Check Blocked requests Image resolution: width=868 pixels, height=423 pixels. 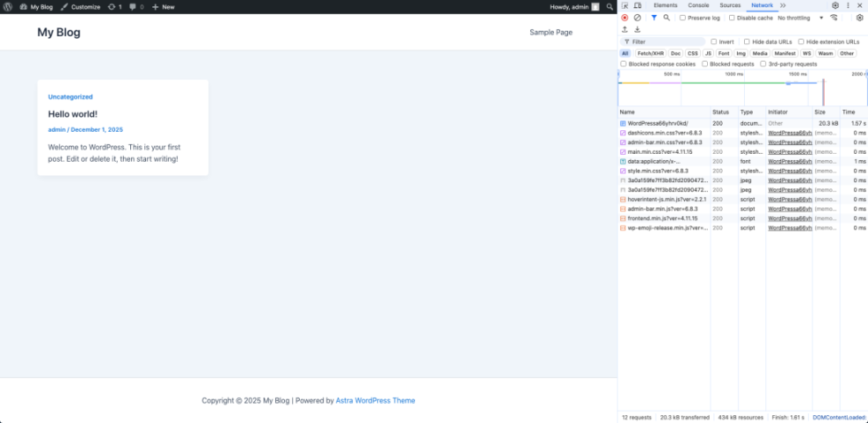(704, 63)
